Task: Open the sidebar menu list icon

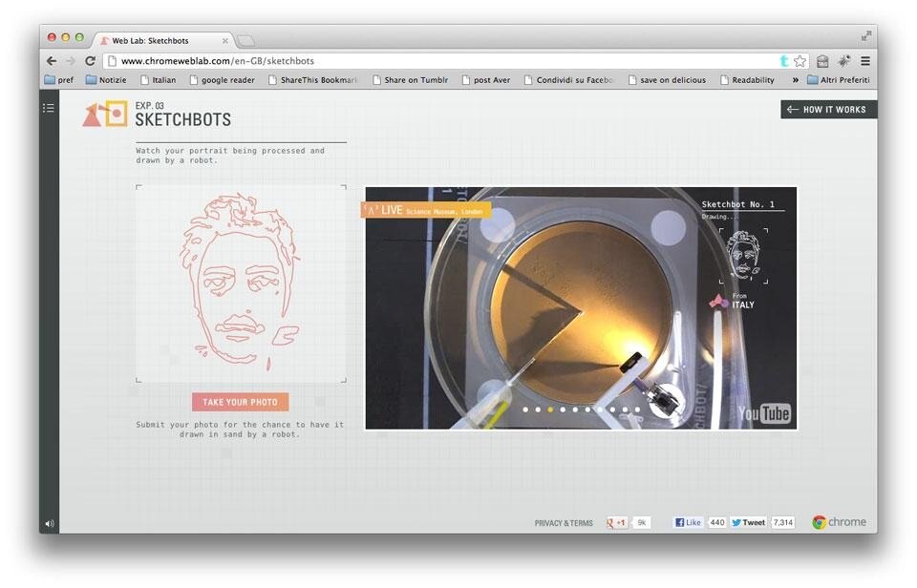Action: coord(49,108)
